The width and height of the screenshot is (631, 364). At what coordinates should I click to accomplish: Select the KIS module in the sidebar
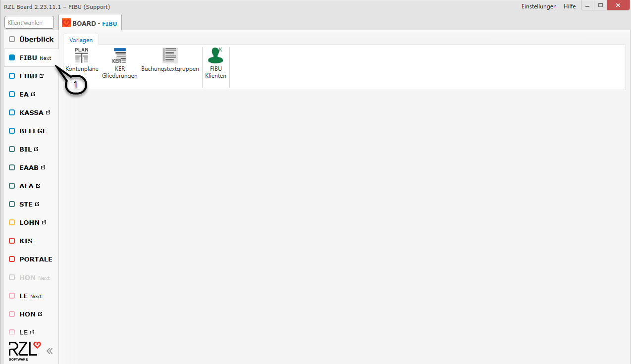[x=26, y=241]
